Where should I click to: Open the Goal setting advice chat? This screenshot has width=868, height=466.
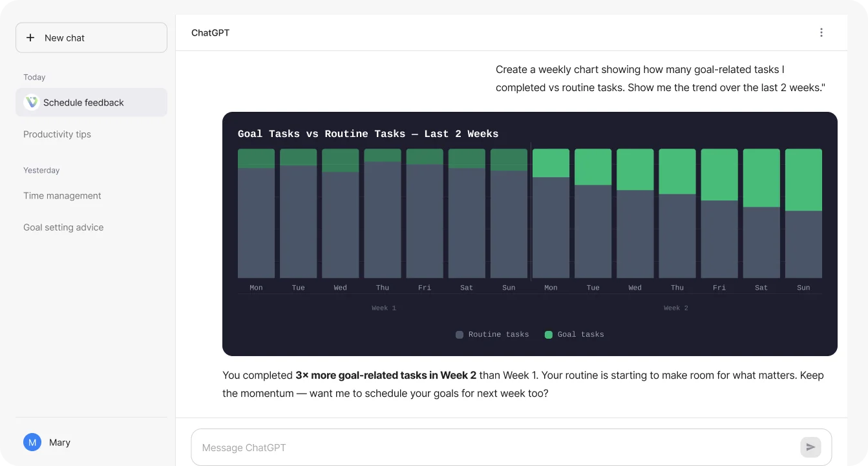click(x=63, y=227)
